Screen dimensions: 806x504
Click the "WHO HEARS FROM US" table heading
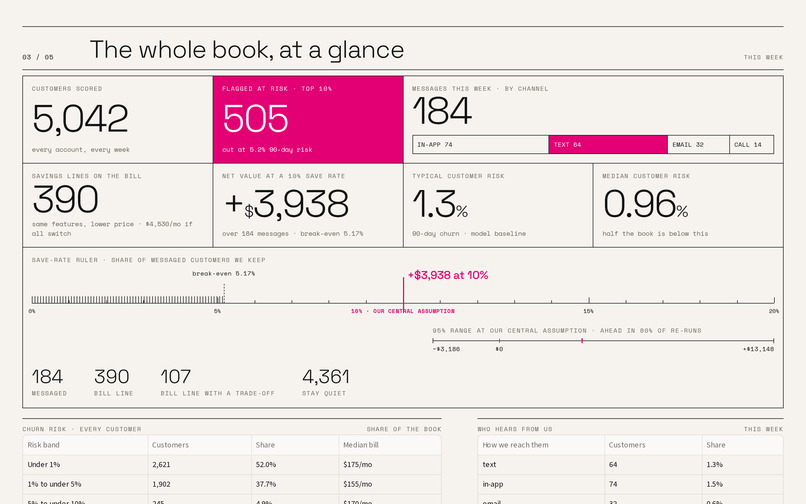pyautogui.click(x=515, y=429)
